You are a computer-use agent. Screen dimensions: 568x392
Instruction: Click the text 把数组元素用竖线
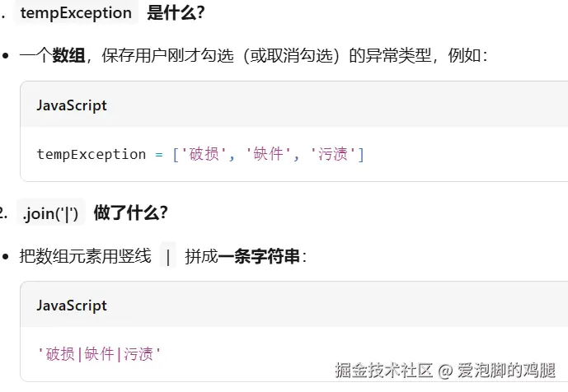tap(85, 256)
